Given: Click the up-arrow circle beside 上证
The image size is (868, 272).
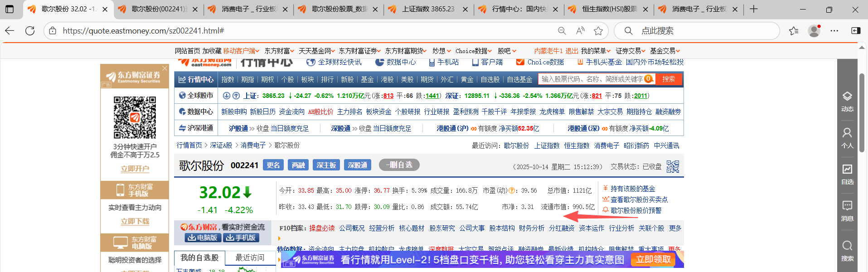Looking at the screenshot, I should click(236, 96).
